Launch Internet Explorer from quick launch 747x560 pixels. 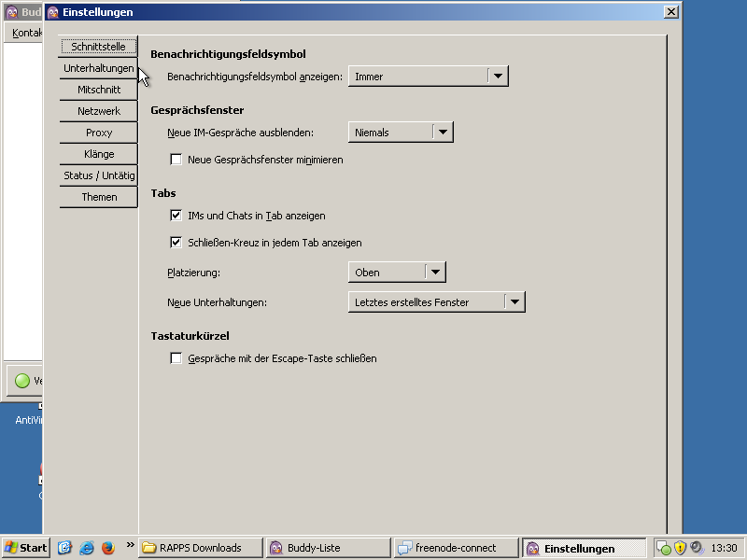pyautogui.click(x=87, y=548)
